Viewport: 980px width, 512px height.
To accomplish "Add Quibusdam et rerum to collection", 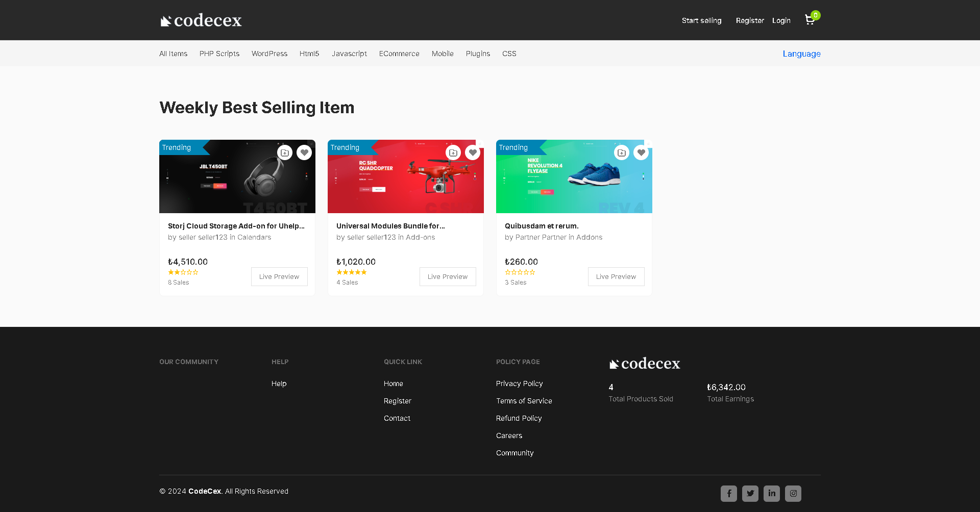I will point(622,152).
